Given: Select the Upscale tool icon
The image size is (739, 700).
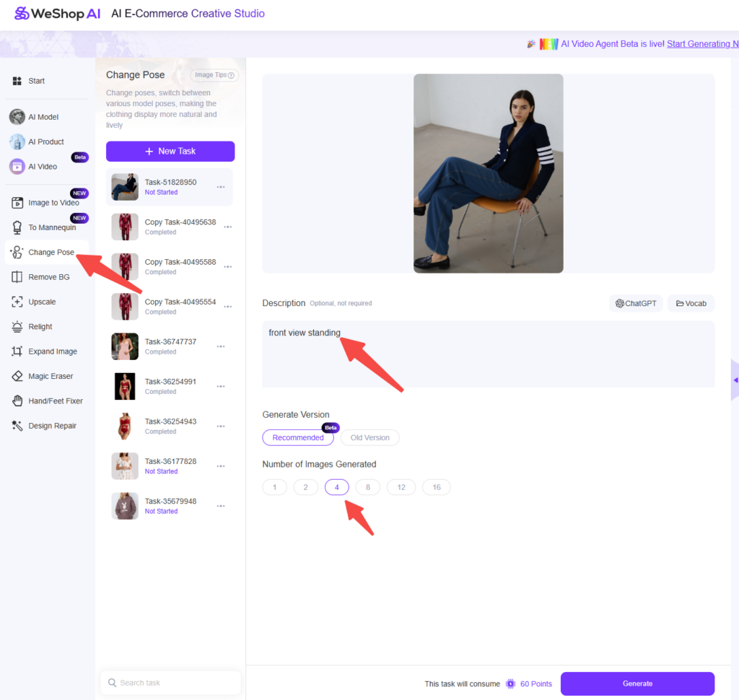Looking at the screenshot, I should pos(17,302).
